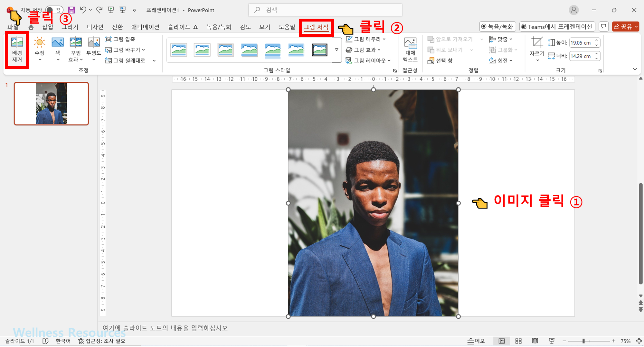Toggle the 자동 저장 AutoSave switch

click(x=54, y=10)
